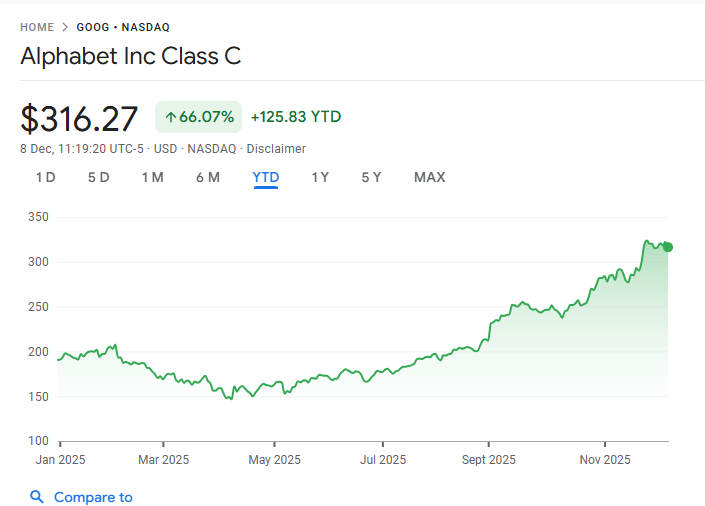Click the Compare to link
The width and height of the screenshot is (705, 506).
coord(93,497)
